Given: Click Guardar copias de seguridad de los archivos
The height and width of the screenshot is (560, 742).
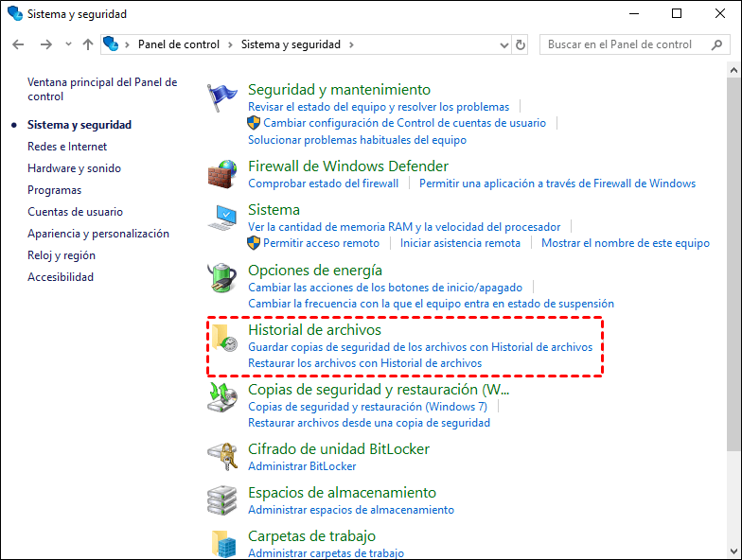Looking at the screenshot, I should (x=420, y=347).
